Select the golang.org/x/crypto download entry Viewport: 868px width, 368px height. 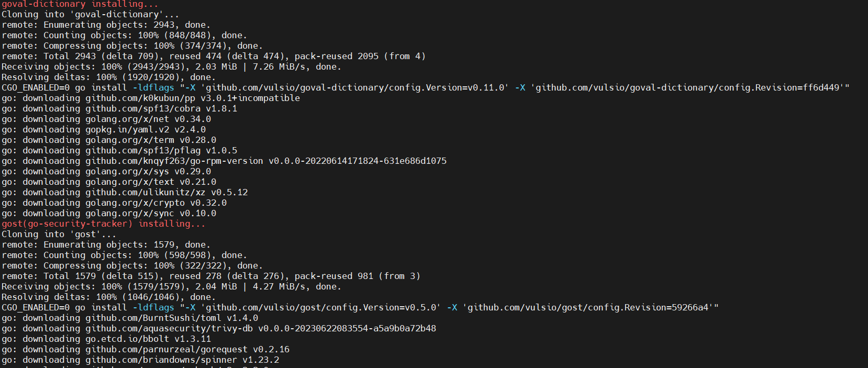[x=135, y=203]
